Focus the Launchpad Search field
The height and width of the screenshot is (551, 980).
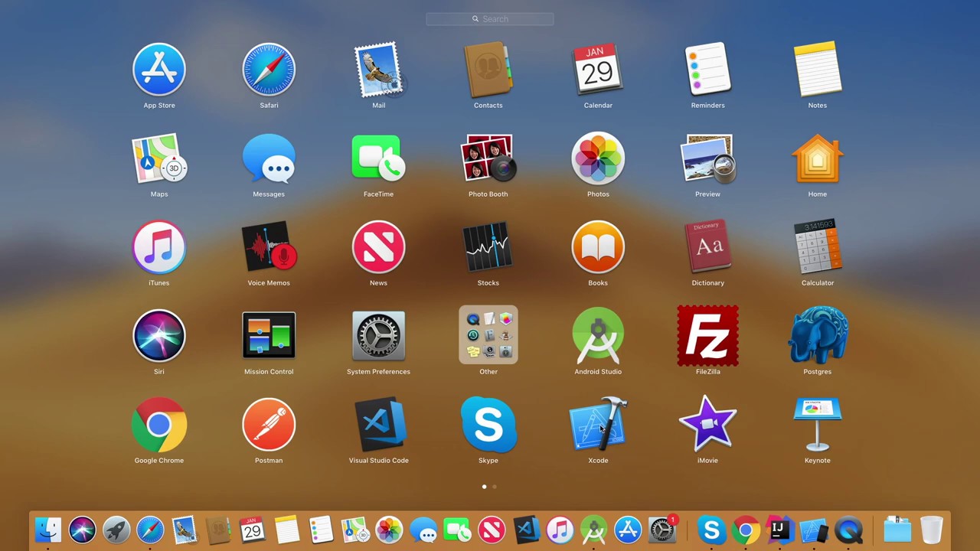pyautogui.click(x=490, y=19)
